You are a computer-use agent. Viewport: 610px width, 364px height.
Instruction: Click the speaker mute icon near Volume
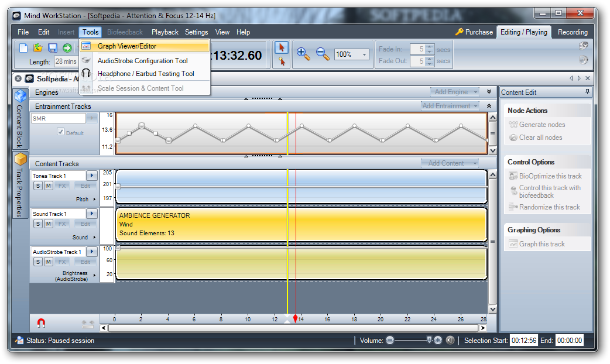[x=450, y=340]
